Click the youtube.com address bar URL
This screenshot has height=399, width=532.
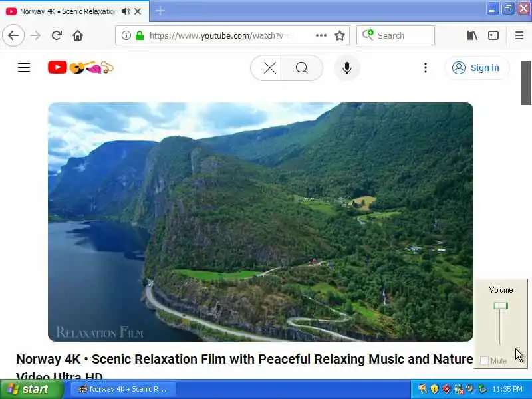(219, 35)
